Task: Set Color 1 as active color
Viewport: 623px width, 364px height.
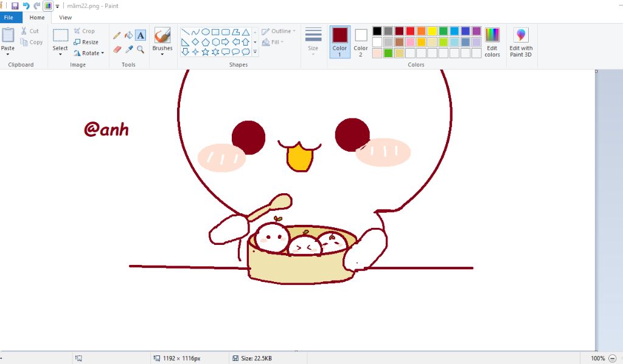Action: [339, 42]
